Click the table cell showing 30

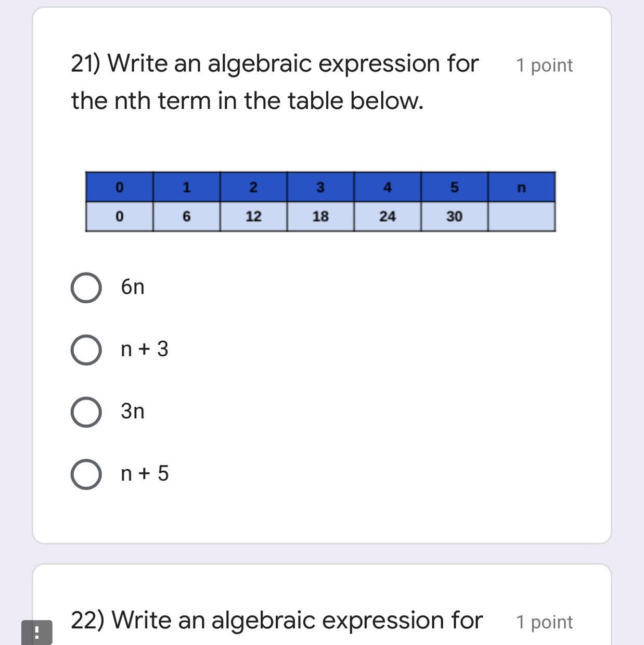click(x=454, y=216)
